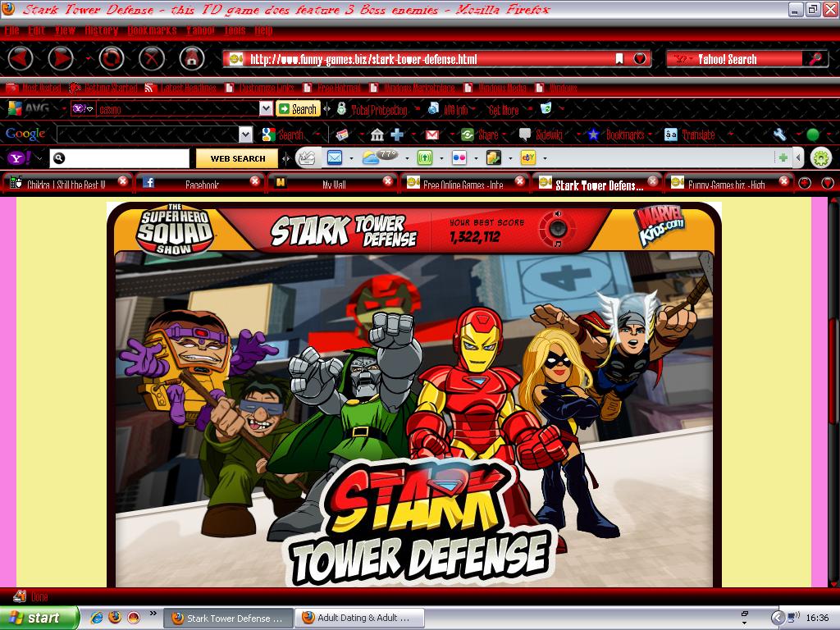
Task: Click the volume icon in system tray
Action: (x=793, y=618)
